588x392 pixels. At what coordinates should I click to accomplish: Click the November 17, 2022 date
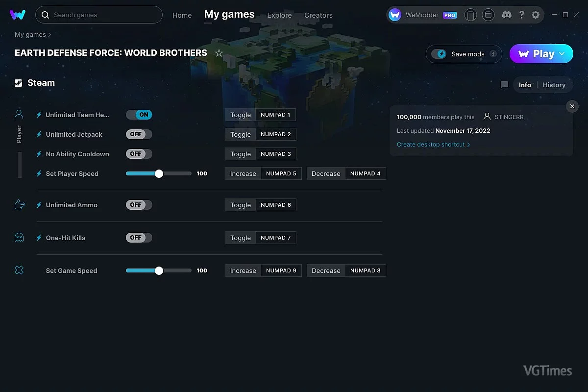(x=463, y=131)
